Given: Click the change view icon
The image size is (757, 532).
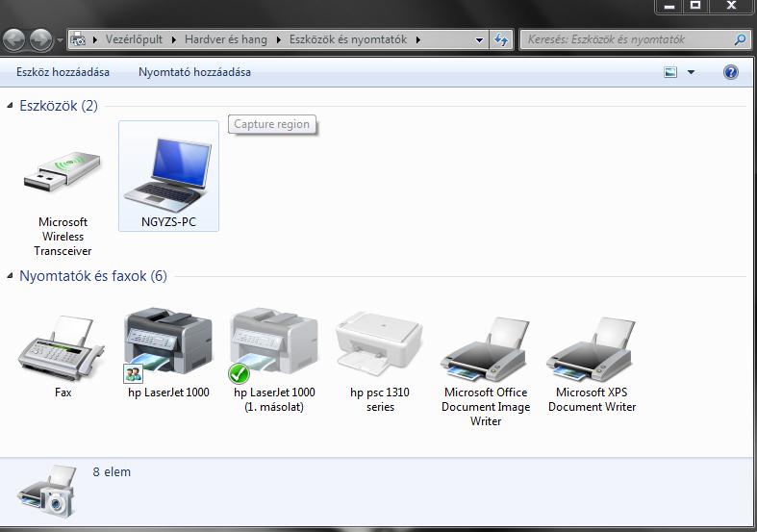Looking at the screenshot, I should (x=670, y=72).
